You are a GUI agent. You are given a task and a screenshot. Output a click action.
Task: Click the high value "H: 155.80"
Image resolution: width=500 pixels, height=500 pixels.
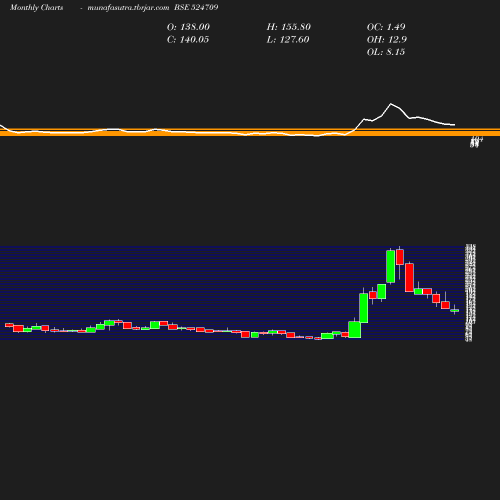[x=289, y=27]
